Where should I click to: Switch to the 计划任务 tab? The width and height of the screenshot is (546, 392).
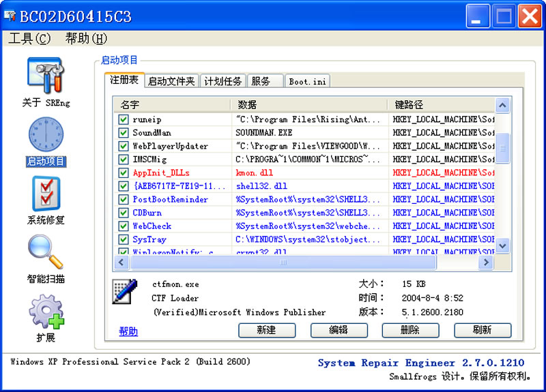(x=223, y=81)
